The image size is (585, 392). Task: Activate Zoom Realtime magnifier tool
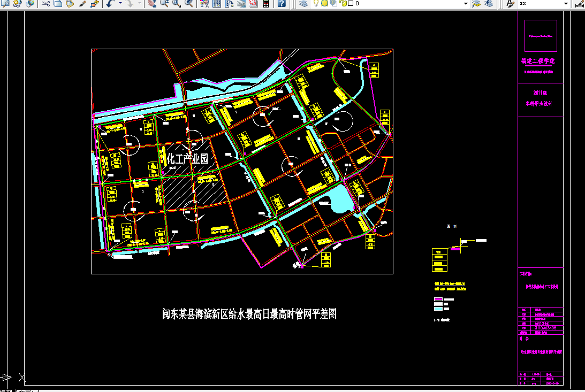pos(164,3)
